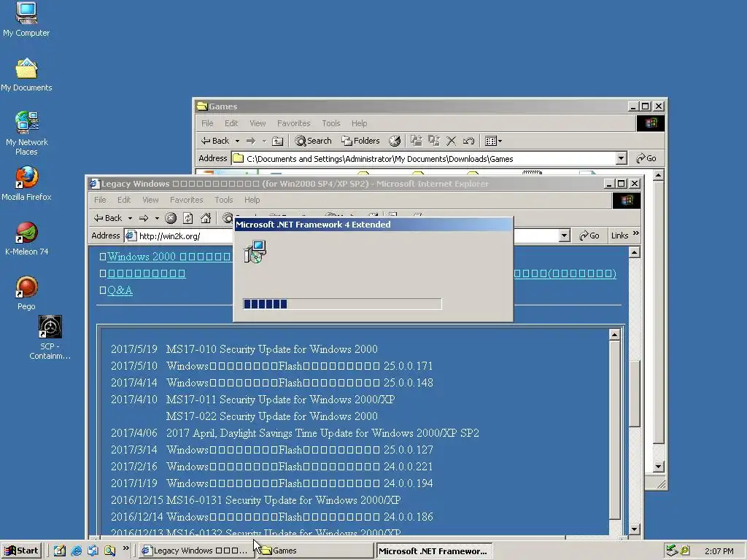Click the Stop icon in Internet Explorer
Screen dimensions: 747x560
tap(171, 218)
